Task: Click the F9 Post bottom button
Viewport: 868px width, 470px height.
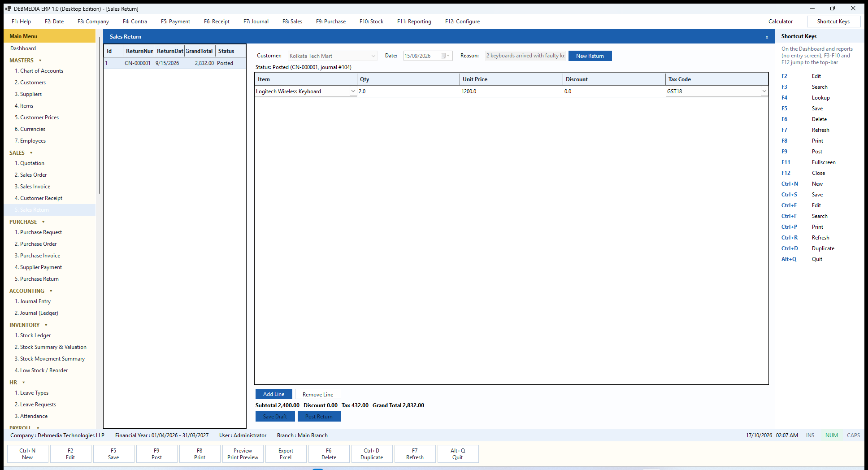Action: (x=156, y=454)
